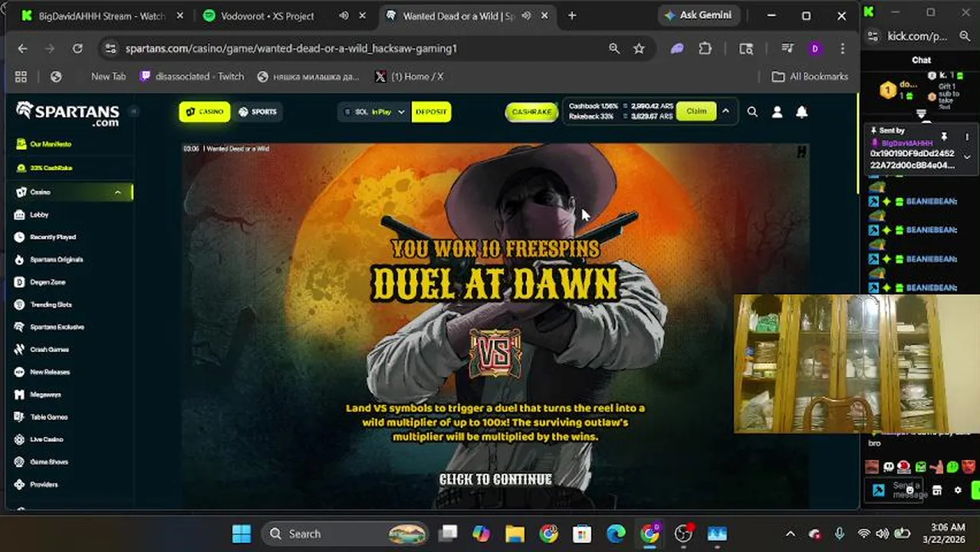The image size is (980, 552).
Task: Open the Chrome media controls icon
Action: point(788,48)
